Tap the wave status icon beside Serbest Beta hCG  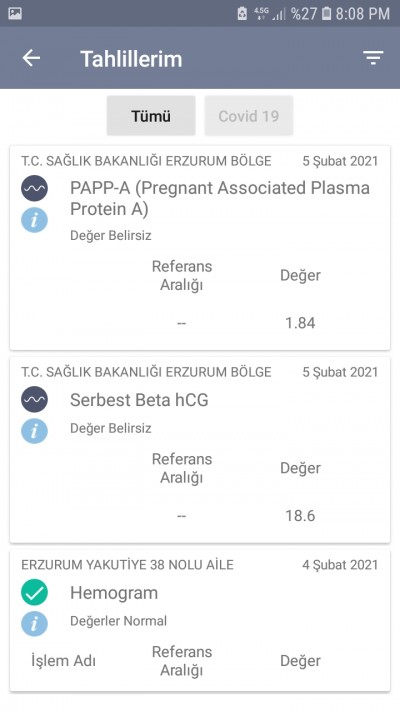coord(34,399)
